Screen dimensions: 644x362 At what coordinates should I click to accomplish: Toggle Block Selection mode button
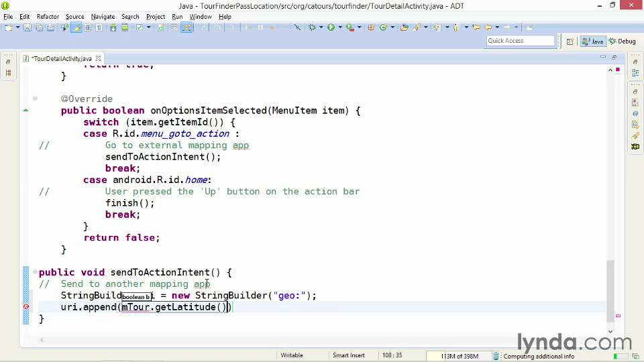pyautogui.click(x=87, y=27)
